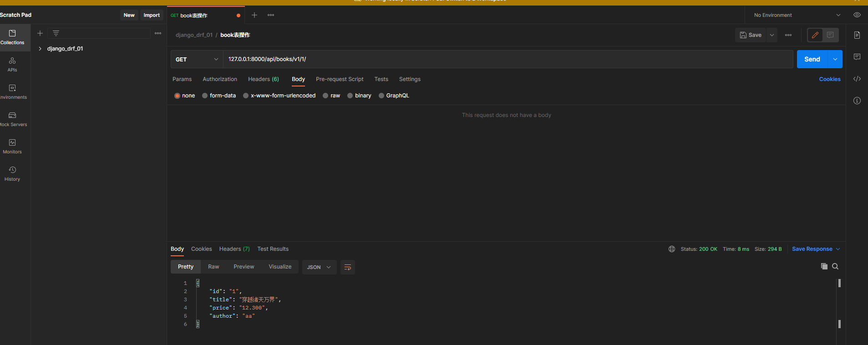
Task: Open the Environments sidebar panel
Action: click(x=12, y=92)
